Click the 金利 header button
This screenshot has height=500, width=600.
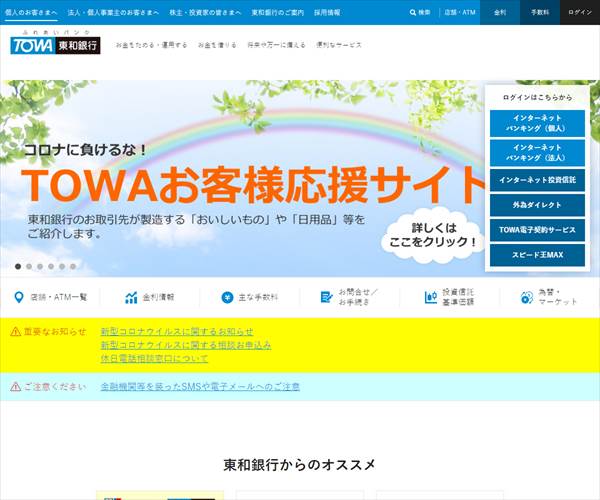tap(500, 12)
